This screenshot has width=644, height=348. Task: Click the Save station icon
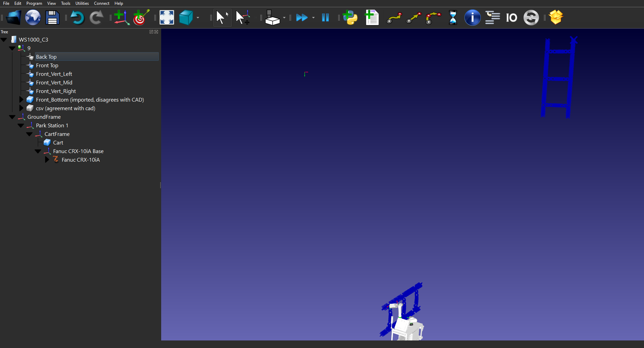coord(52,18)
